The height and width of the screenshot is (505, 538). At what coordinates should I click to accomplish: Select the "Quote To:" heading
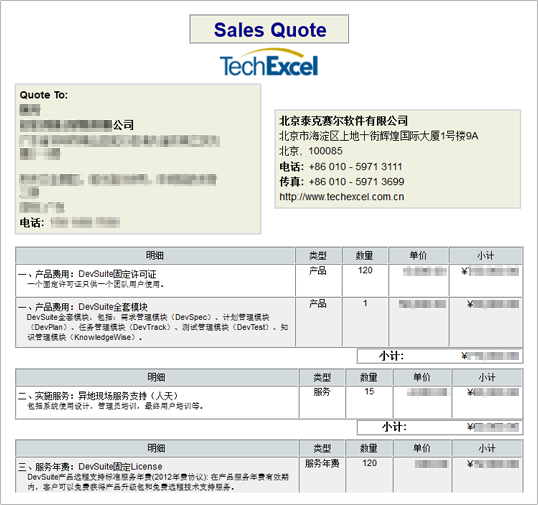[x=44, y=95]
